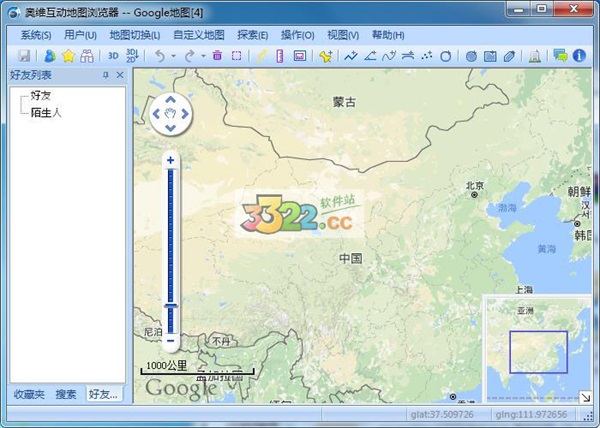Click the binoculars search icon
The height and width of the screenshot is (428, 600).
point(87,56)
